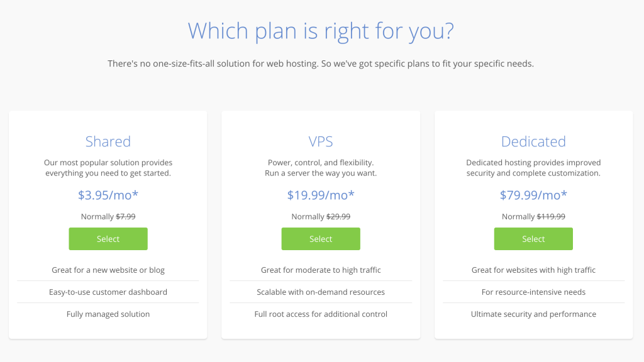The width and height of the screenshot is (644, 362).
Task: Click 'Which plan is right for you?' heading
Action: 321,31
